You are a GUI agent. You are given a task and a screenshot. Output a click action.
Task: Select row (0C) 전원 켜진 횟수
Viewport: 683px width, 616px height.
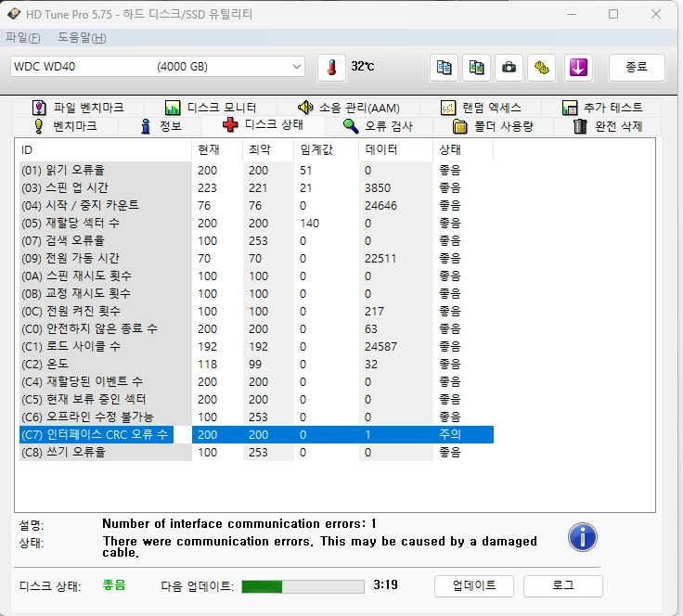256,312
